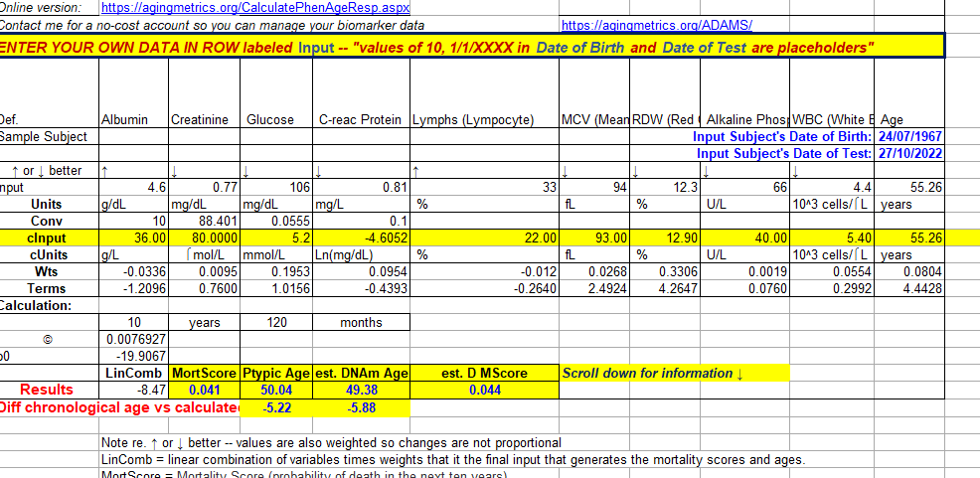Select the est. DNAm Age result 49.38

[361, 390]
